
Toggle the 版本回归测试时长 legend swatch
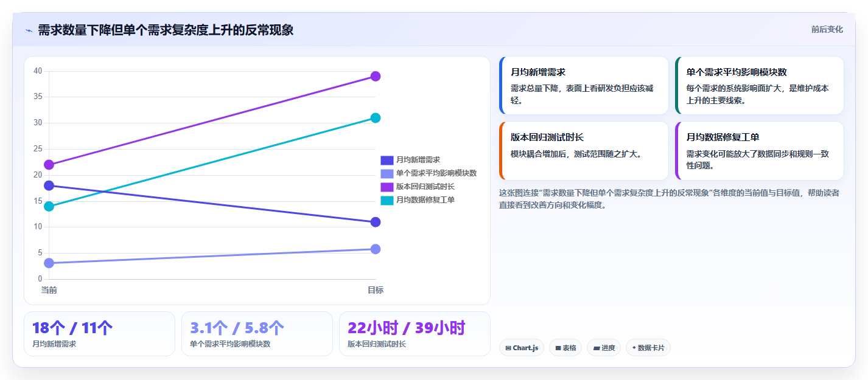click(387, 187)
